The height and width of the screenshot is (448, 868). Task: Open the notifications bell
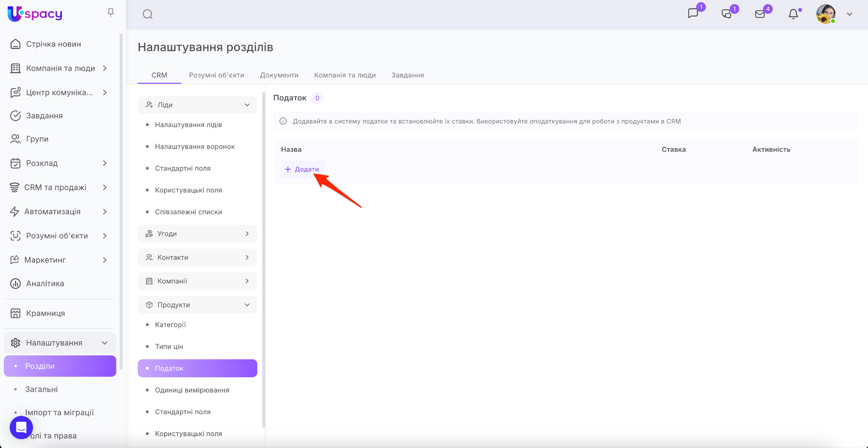pos(793,14)
